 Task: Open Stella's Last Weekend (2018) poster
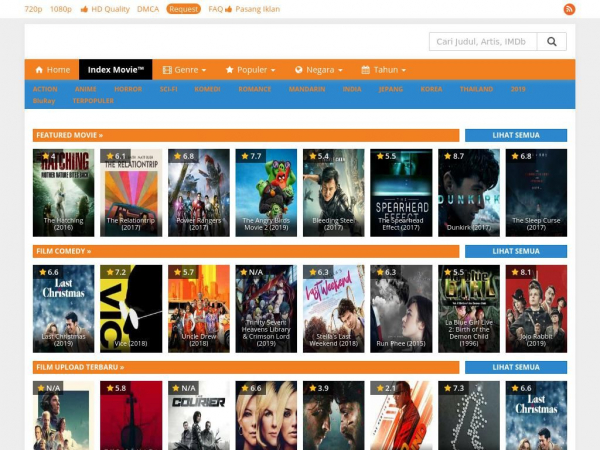334,309
